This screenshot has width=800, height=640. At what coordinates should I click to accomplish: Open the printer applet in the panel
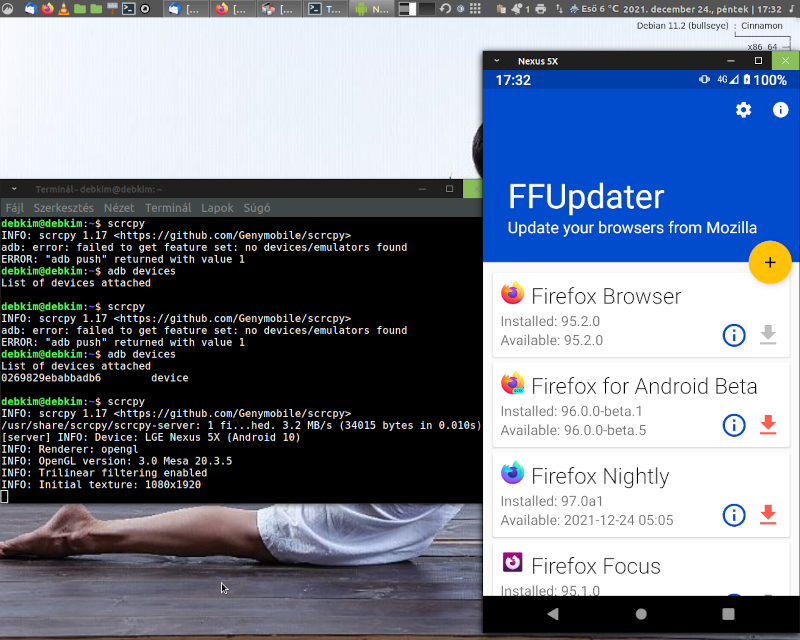[x=541, y=9]
